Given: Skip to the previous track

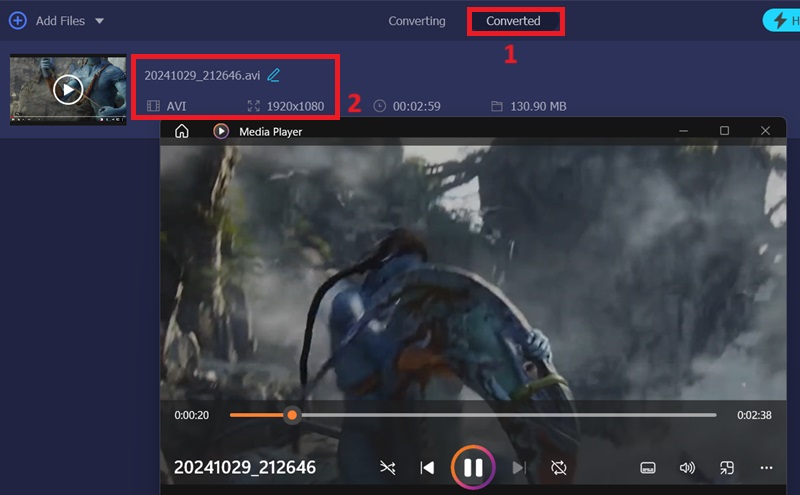Looking at the screenshot, I should [x=427, y=467].
